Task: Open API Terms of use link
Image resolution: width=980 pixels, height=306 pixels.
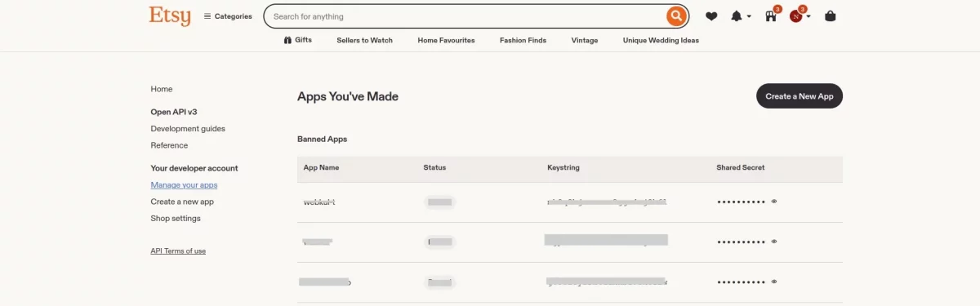Action: (x=178, y=251)
